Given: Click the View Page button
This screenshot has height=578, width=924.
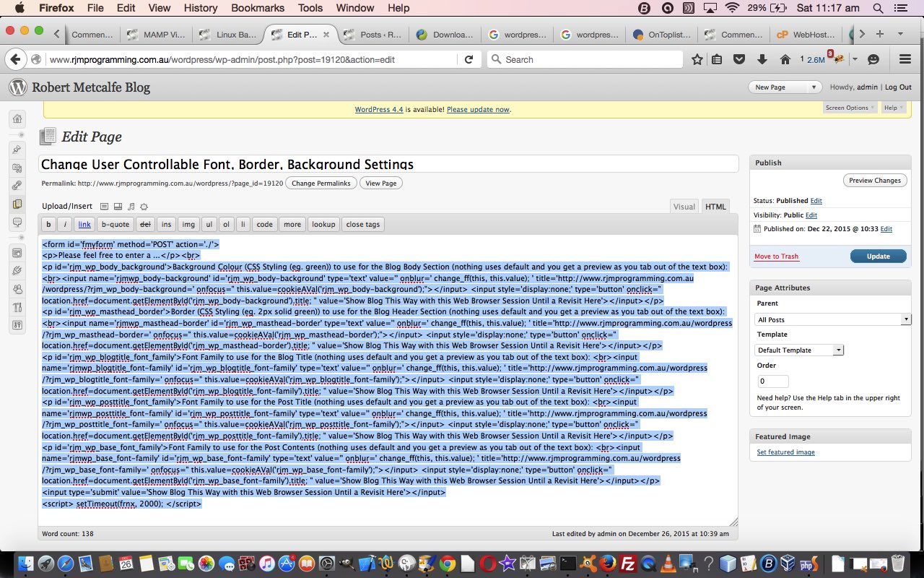Looking at the screenshot, I should [381, 183].
